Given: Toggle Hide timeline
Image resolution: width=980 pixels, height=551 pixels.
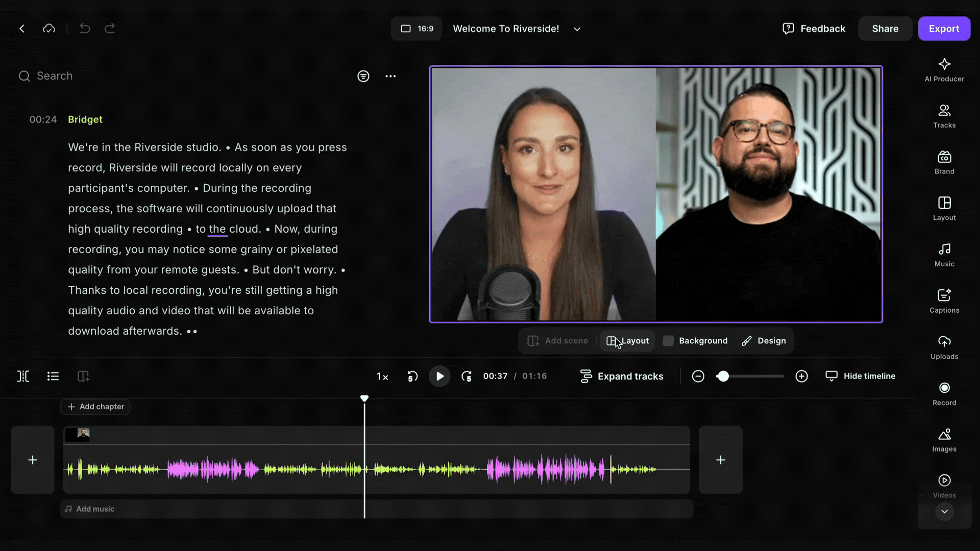Looking at the screenshot, I should coord(861,376).
